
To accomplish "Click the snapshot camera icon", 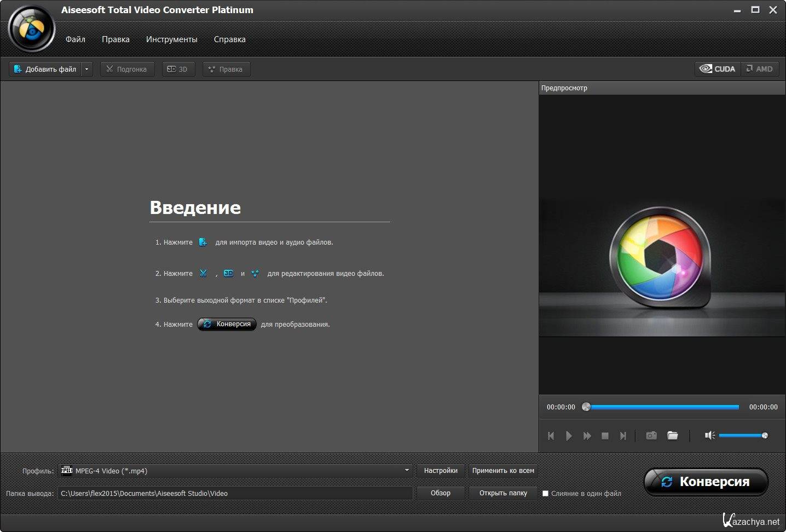I will coord(651,436).
